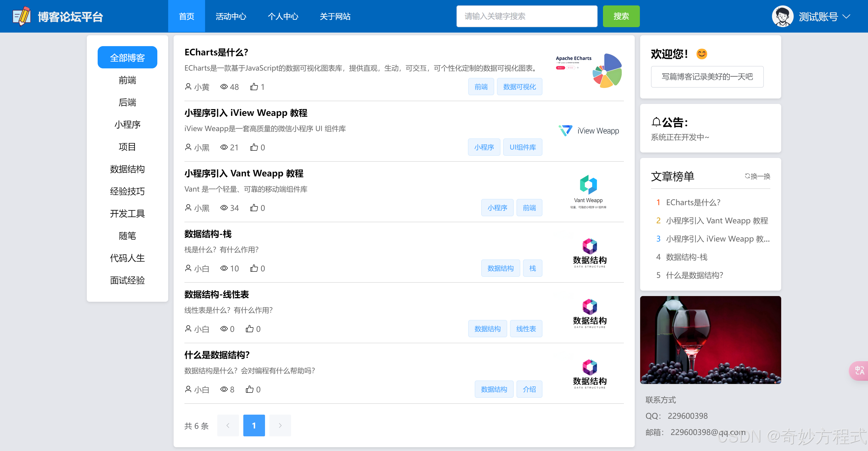Click eye icon on 数据结构-栈 post
This screenshot has height=451, width=868.
point(224,268)
